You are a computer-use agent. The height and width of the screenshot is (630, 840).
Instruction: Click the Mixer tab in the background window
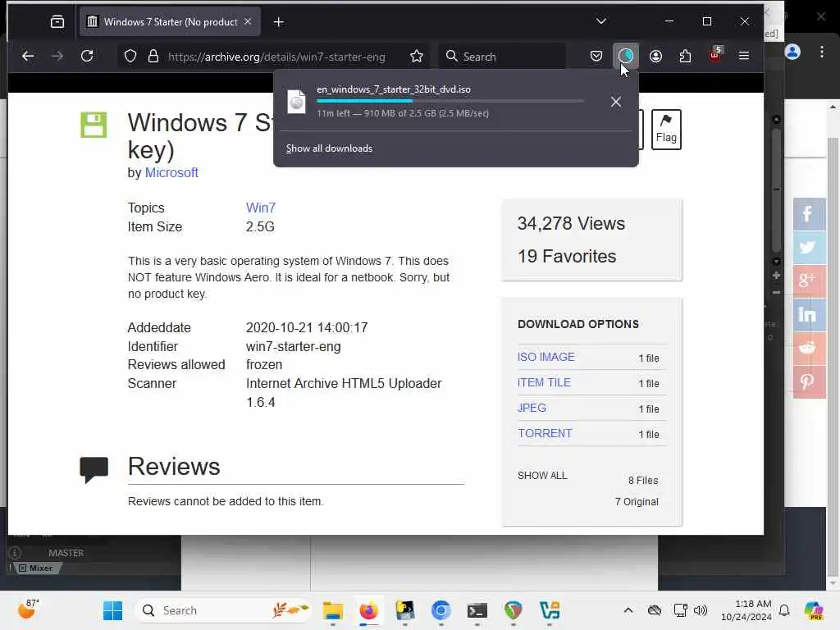(36, 568)
